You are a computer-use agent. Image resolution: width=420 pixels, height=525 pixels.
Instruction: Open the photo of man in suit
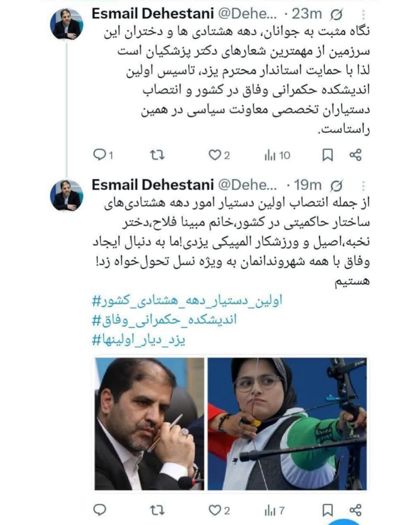click(149, 424)
